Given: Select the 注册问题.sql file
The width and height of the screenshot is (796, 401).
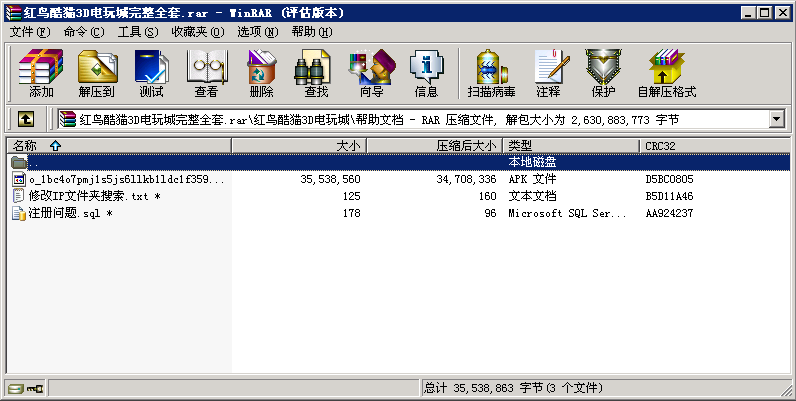Looking at the screenshot, I should click(62, 213).
